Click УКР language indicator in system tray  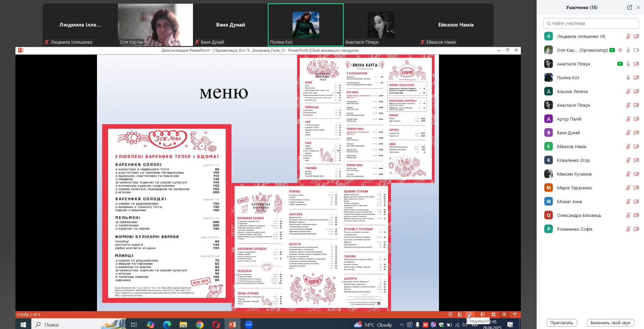pyautogui.click(x=475, y=325)
